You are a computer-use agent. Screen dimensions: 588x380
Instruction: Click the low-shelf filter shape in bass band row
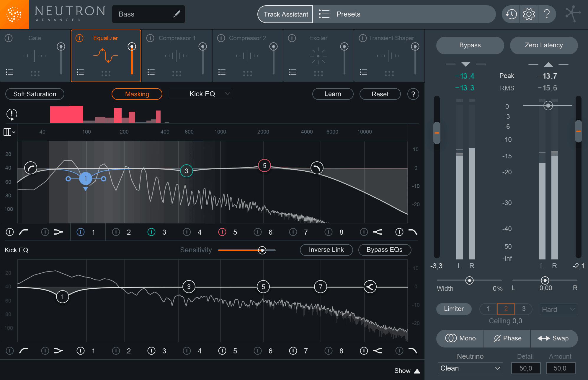(59, 232)
